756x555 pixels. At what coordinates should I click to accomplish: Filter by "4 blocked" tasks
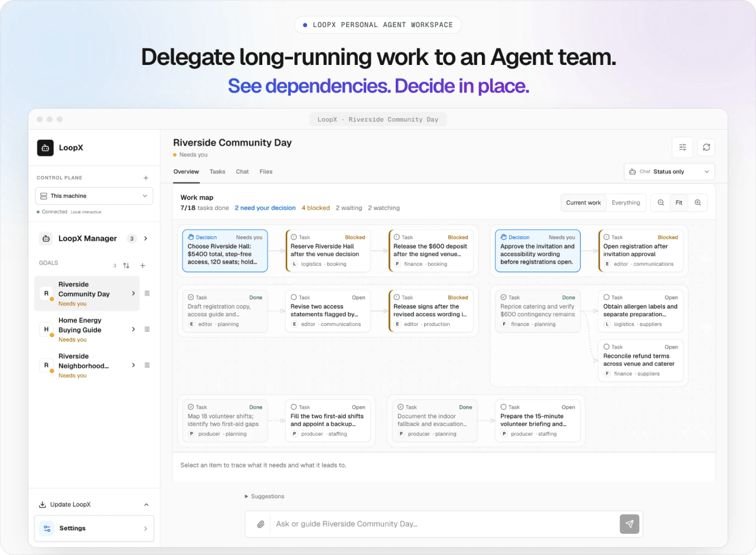pyautogui.click(x=316, y=208)
